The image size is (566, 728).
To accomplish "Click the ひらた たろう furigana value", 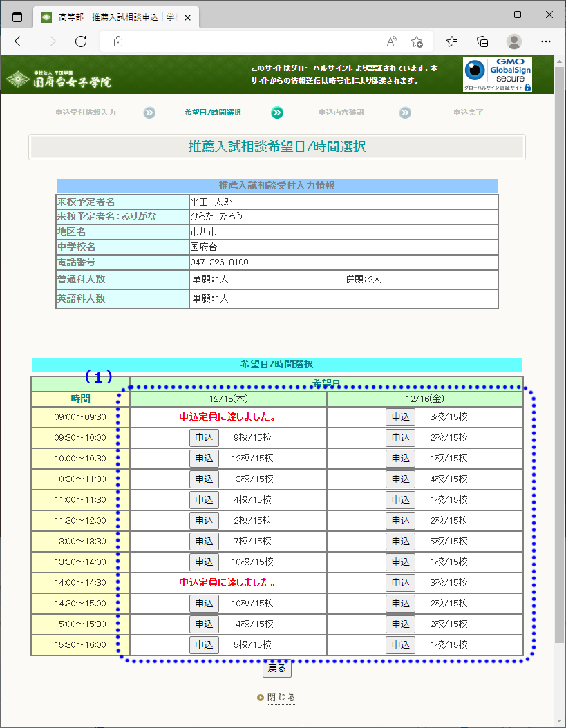I will click(216, 216).
